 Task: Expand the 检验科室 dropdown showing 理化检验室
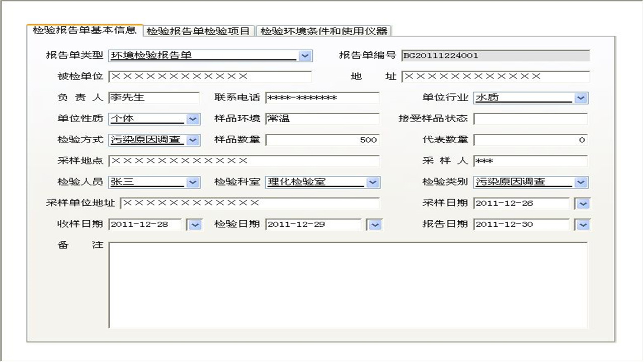point(374,183)
